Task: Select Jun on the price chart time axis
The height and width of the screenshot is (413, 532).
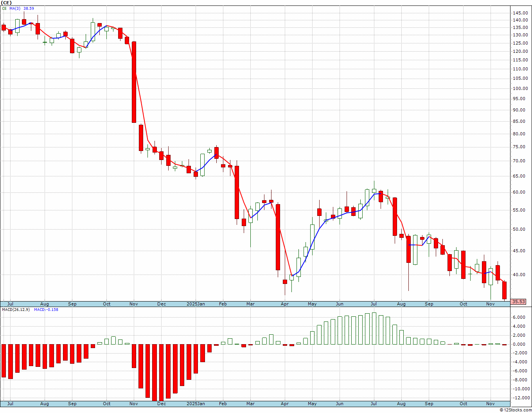Action: pyautogui.click(x=340, y=304)
